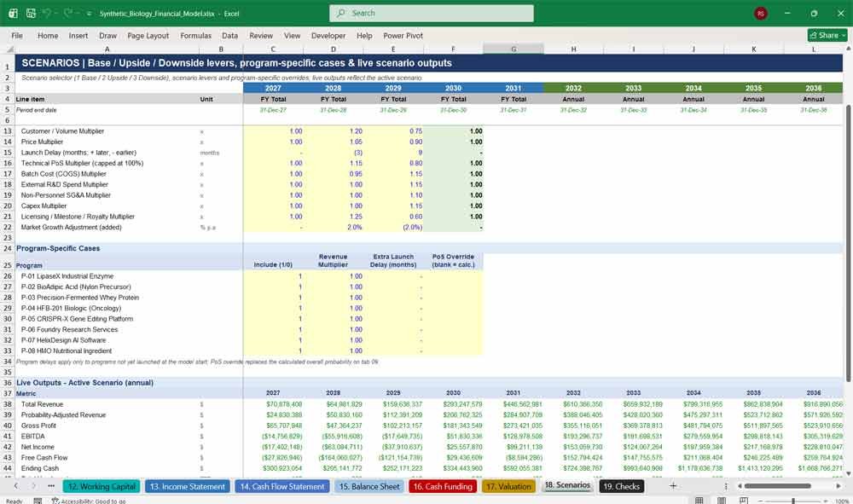Open Customize Quick Access Toolbar dropdown
Screen dimensions: 853x504
(x=89, y=14)
